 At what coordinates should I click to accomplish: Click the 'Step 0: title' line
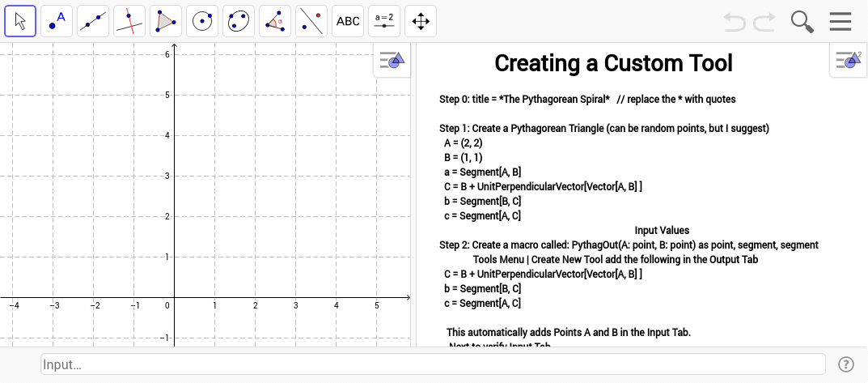point(587,100)
